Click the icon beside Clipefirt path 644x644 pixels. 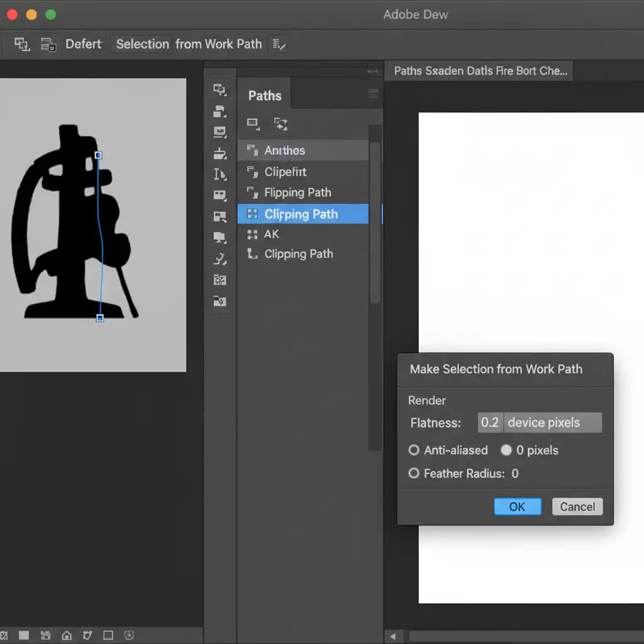[x=253, y=172]
